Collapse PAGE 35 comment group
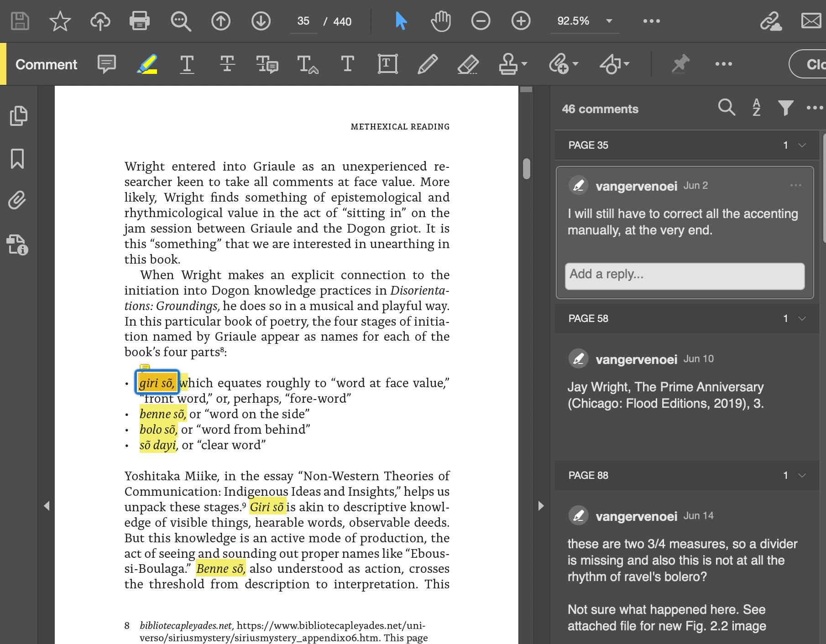Image resolution: width=826 pixels, height=644 pixels. click(802, 145)
